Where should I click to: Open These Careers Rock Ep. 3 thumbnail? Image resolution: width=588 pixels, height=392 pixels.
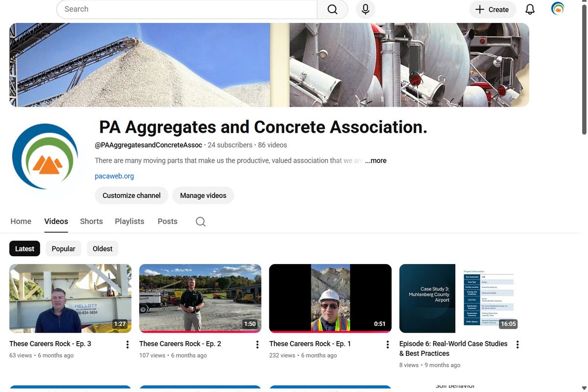tap(71, 298)
